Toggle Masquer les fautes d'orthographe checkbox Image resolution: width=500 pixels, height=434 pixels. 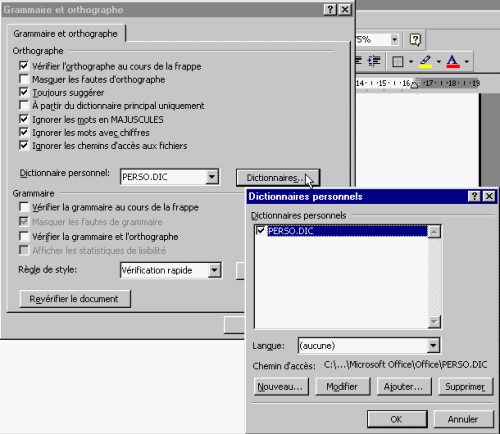[x=24, y=79]
